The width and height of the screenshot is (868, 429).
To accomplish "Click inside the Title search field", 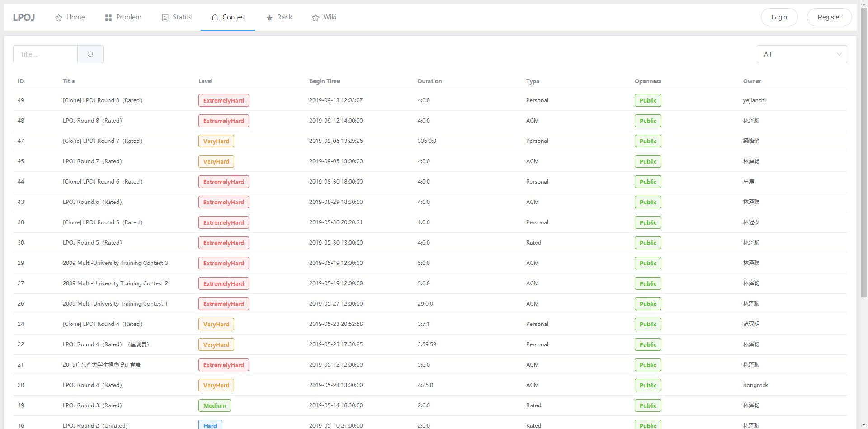I will coord(45,54).
